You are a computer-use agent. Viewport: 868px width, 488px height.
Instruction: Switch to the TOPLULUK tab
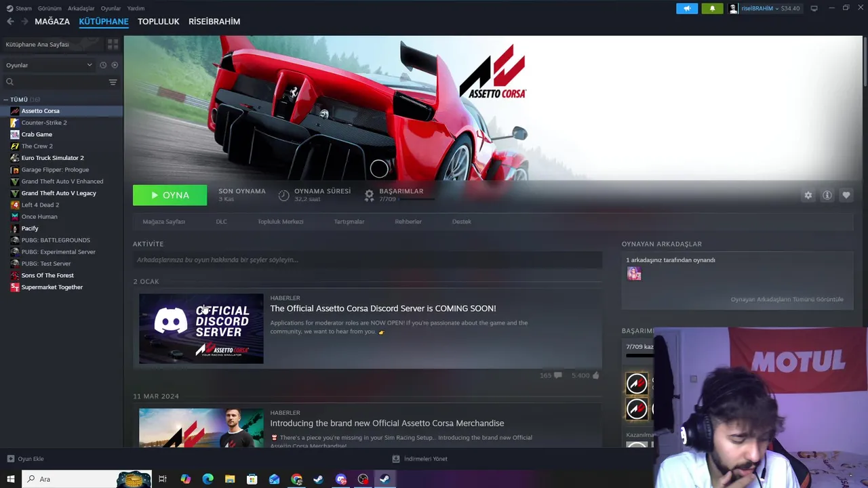158,22
